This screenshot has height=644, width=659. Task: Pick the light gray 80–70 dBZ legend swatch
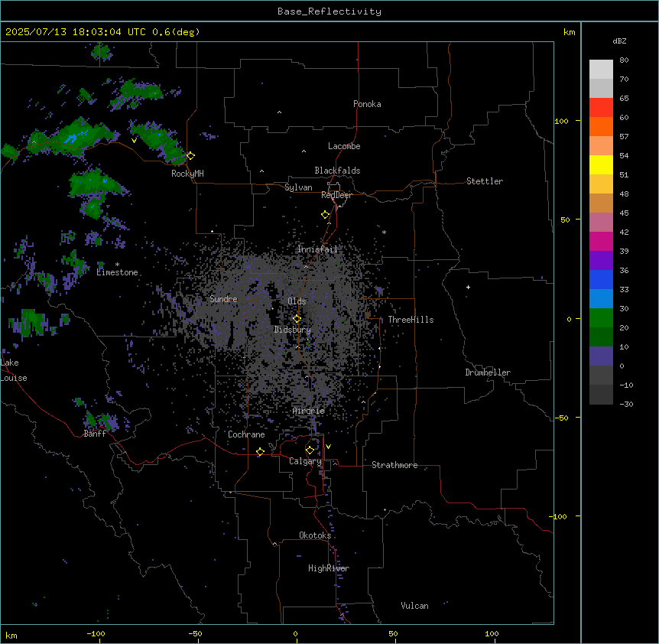tap(601, 70)
